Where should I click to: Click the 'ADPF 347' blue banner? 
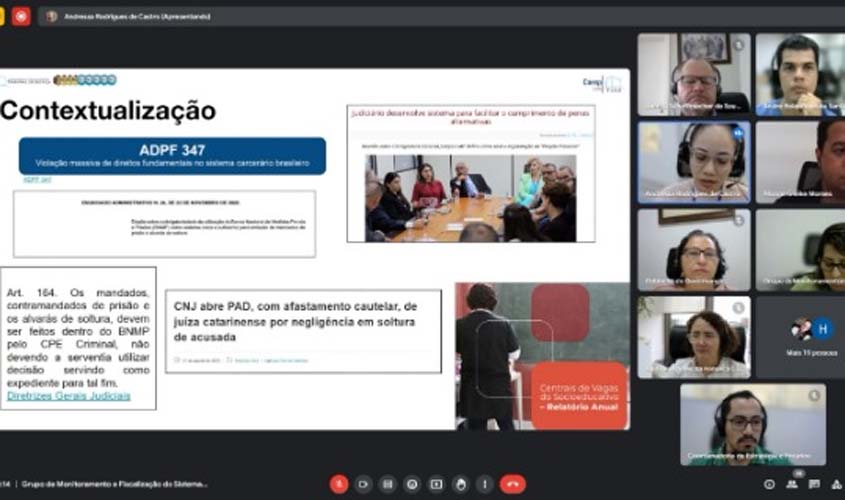(x=172, y=156)
